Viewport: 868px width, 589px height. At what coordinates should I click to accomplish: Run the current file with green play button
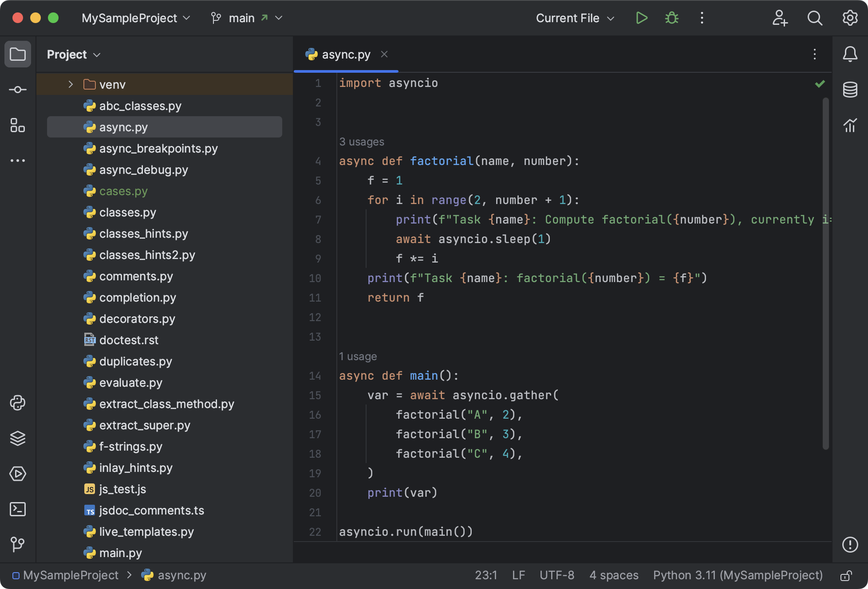pyautogui.click(x=641, y=18)
